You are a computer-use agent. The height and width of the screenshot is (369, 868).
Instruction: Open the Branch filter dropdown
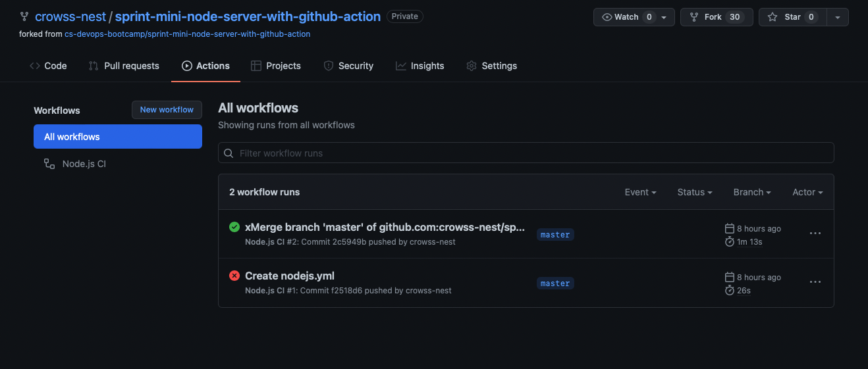(752, 192)
